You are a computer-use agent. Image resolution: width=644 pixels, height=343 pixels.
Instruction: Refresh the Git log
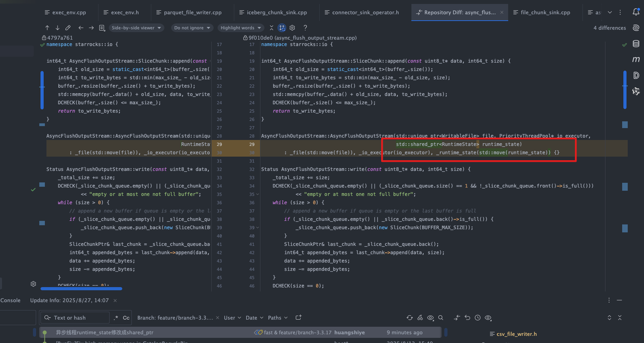(410, 318)
